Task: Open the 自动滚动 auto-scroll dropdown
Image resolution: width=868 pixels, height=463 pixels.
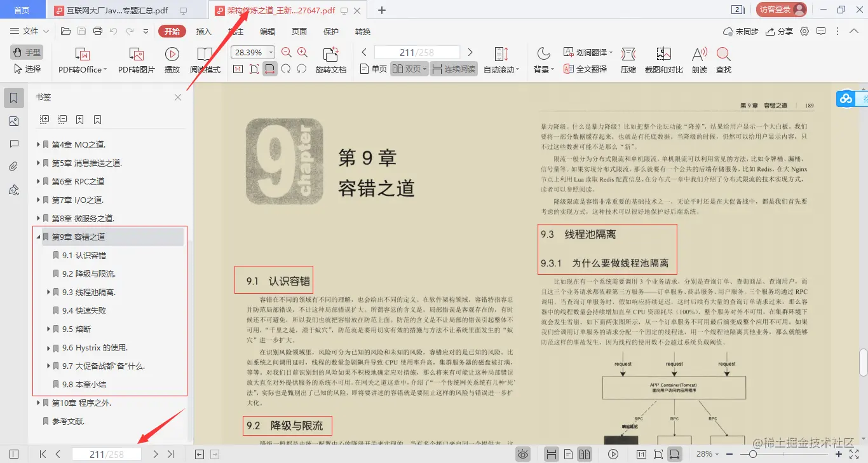Action: click(x=501, y=70)
